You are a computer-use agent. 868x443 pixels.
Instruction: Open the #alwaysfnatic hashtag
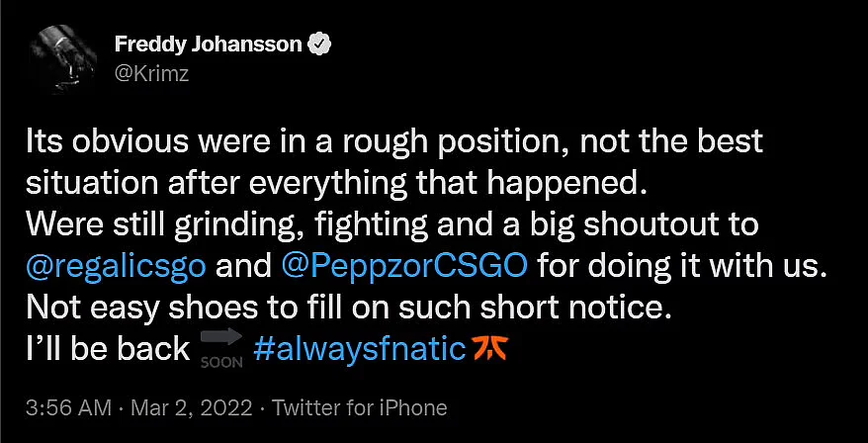click(359, 349)
